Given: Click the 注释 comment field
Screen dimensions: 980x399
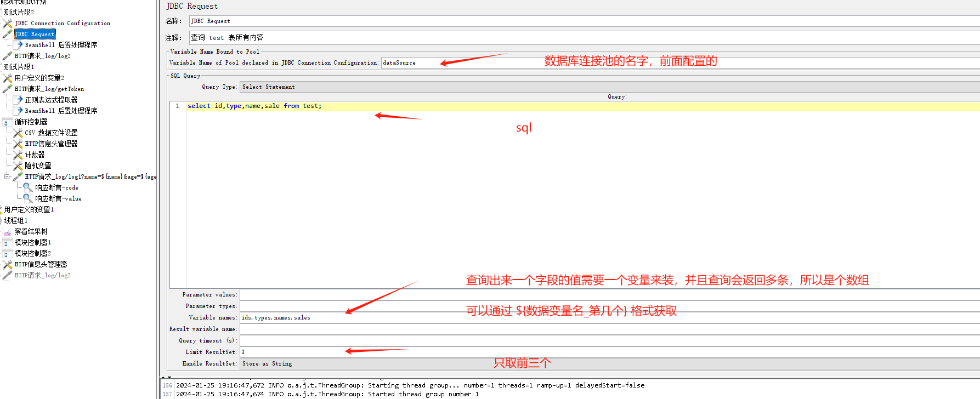Looking at the screenshot, I should pos(584,37).
